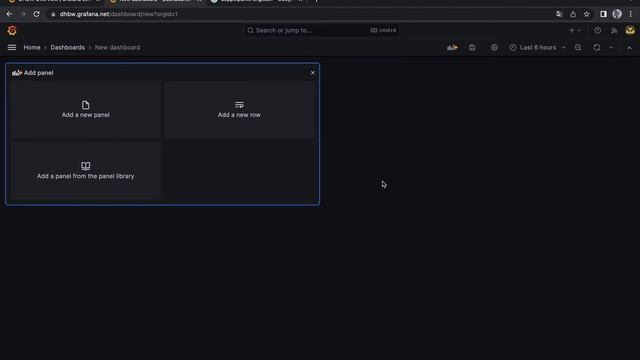Viewport: 640px width, 360px height.
Task: Click the site lock icon
Action: pyautogui.click(x=53, y=14)
